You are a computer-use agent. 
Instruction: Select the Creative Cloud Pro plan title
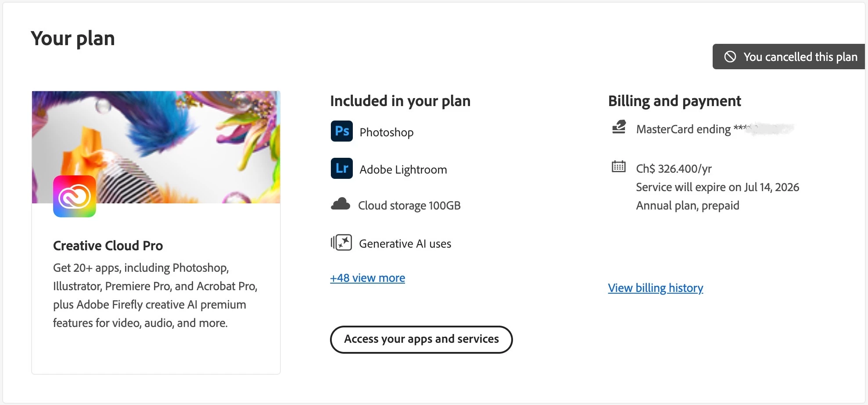(108, 245)
